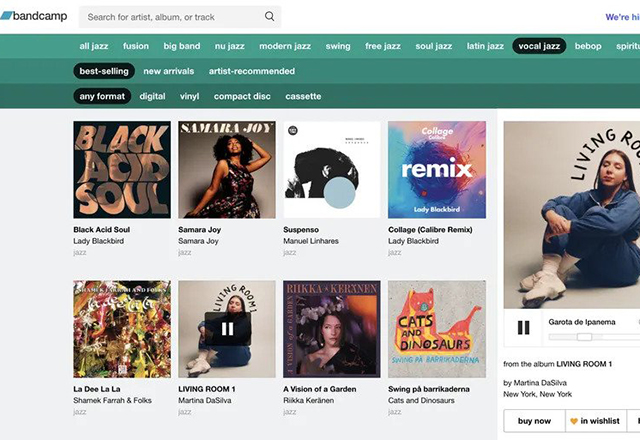The height and width of the screenshot is (440, 640).
Task: Open the Samara Joy album cover
Action: click(x=227, y=169)
